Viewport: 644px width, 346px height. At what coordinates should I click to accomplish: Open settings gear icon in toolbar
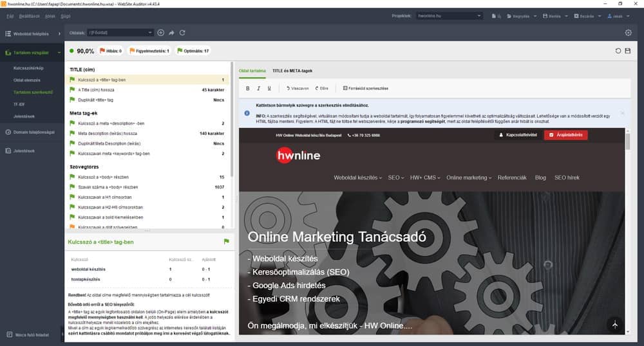coord(628,33)
